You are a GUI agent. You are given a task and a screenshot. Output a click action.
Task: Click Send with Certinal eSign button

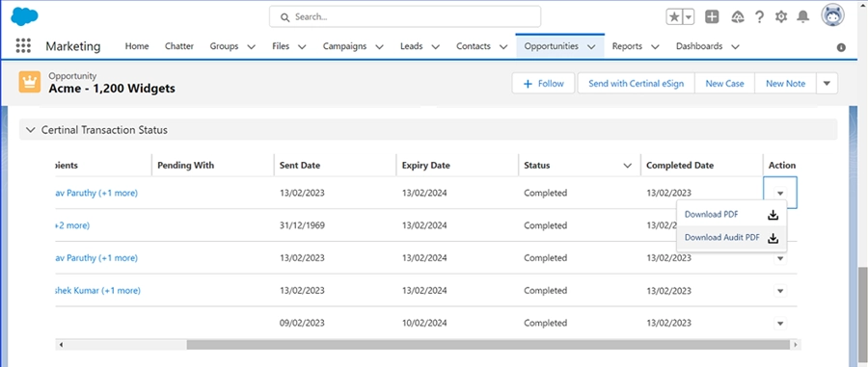637,84
